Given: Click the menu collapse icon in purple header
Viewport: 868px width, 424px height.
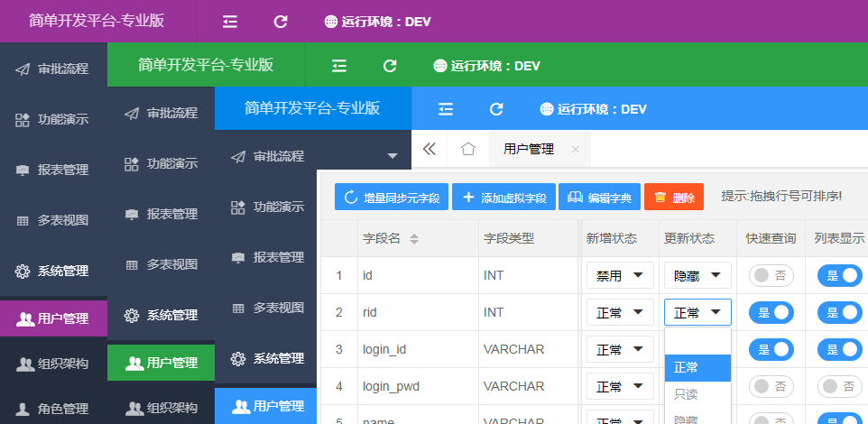Looking at the screenshot, I should click(x=230, y=21).
